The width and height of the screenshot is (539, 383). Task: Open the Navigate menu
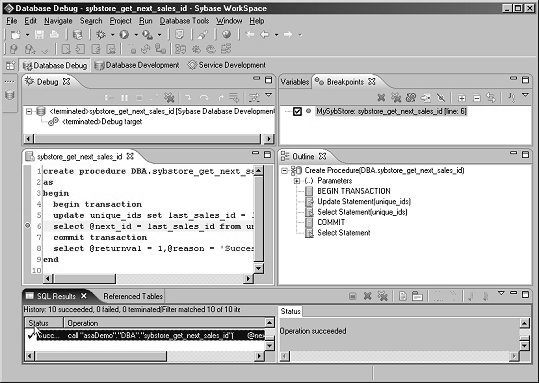(58, 21)
